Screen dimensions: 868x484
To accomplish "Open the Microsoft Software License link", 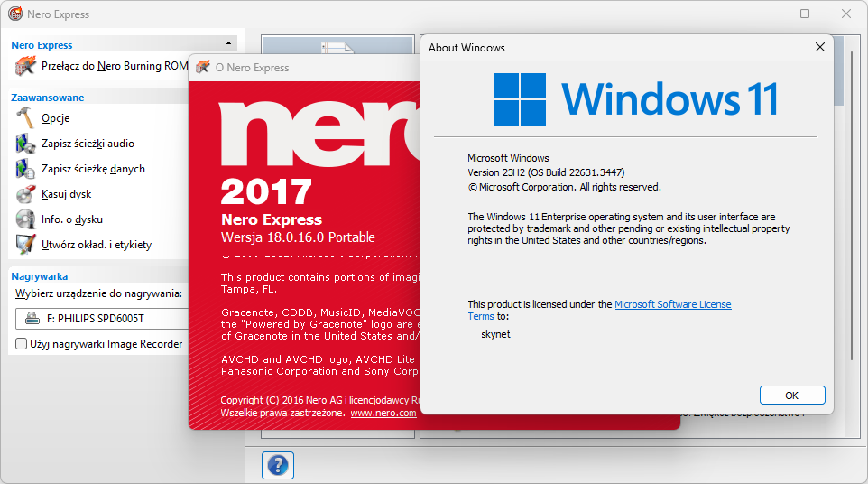I will pos(672,304).
